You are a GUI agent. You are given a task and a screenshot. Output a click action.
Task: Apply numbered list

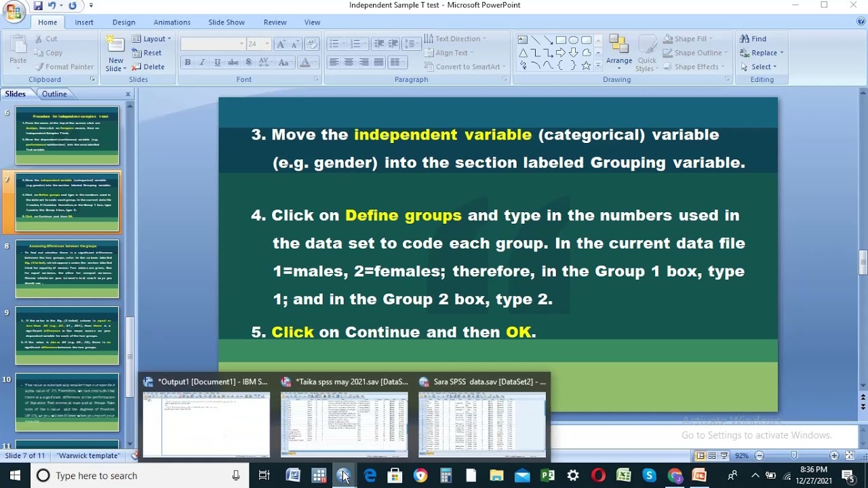pyautogui.click(x=355, y=44)
